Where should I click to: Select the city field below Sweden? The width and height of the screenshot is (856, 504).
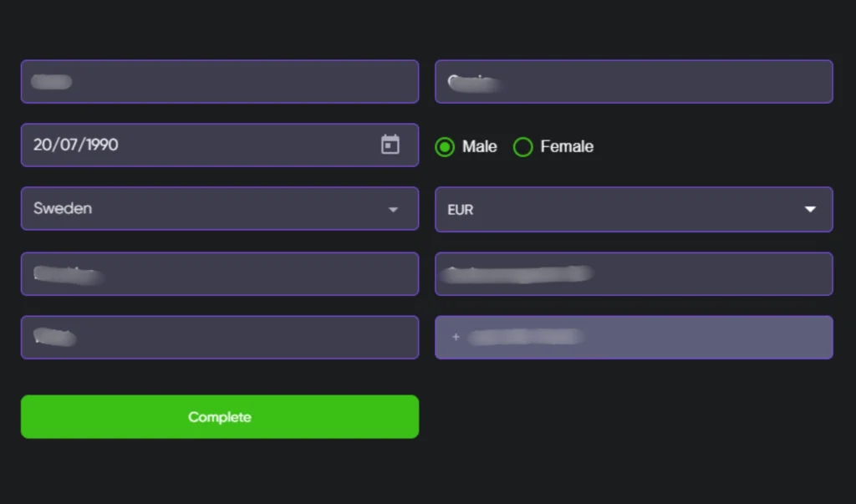coord(219,273)
